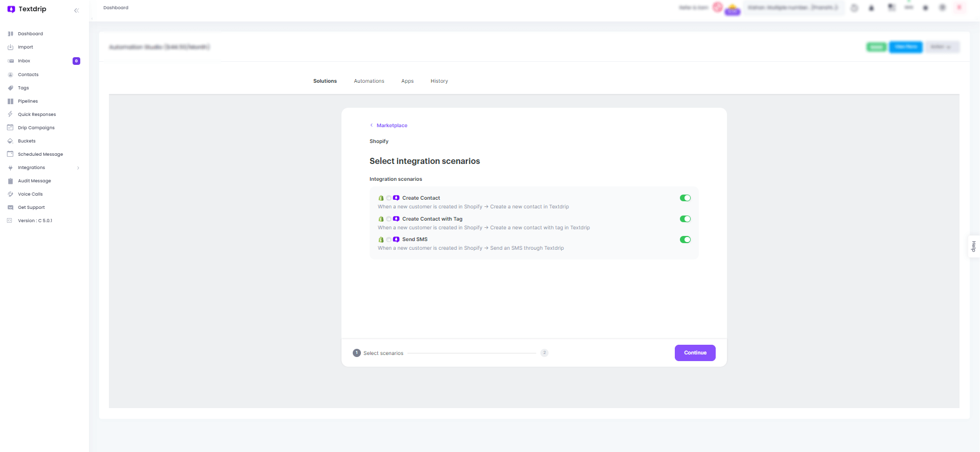
Task: Click step 2 in progress indicator
Action: click(x=544, y=353)
